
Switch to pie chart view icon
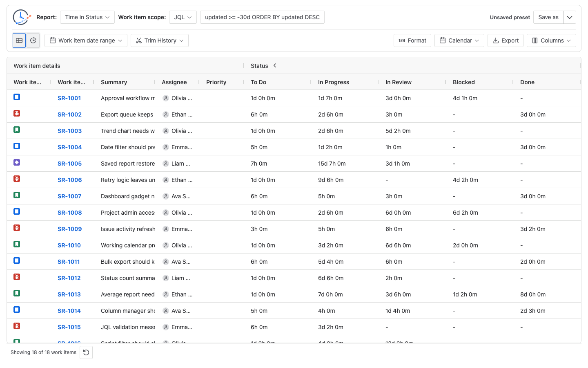33,40
